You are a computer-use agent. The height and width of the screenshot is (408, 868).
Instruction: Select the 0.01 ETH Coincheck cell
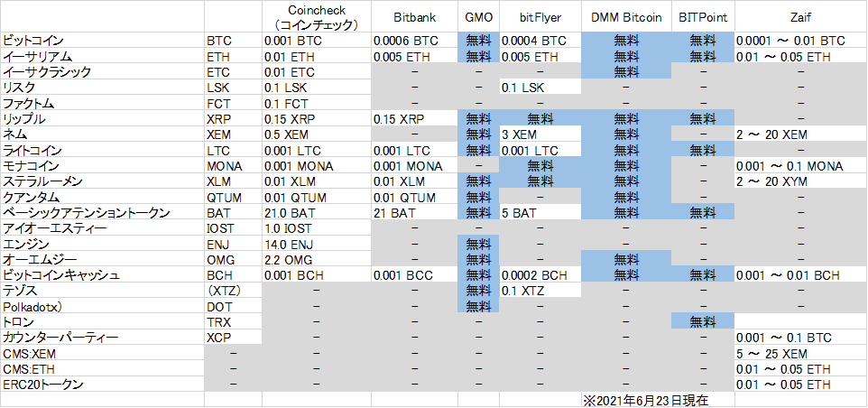point(317,56)
